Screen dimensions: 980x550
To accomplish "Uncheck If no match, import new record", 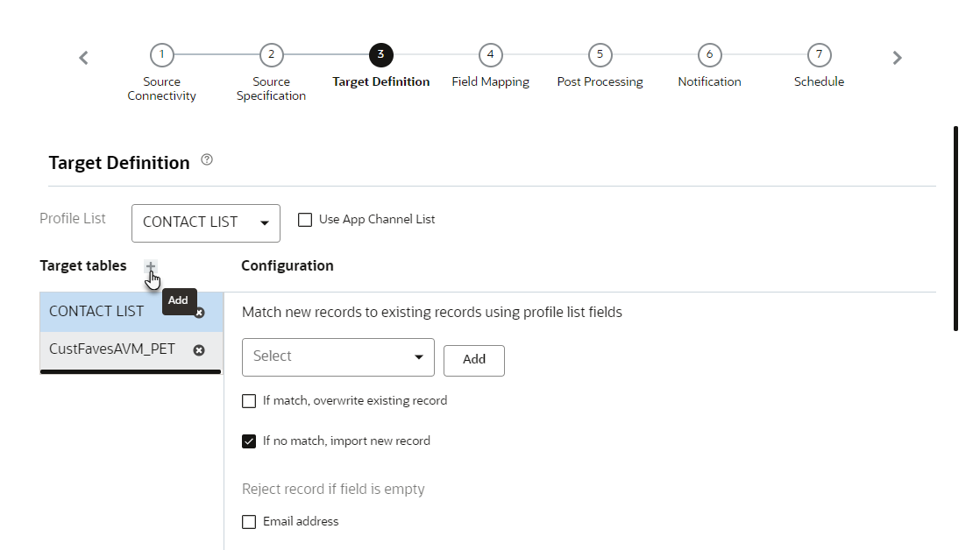I will tap(249, 441).
